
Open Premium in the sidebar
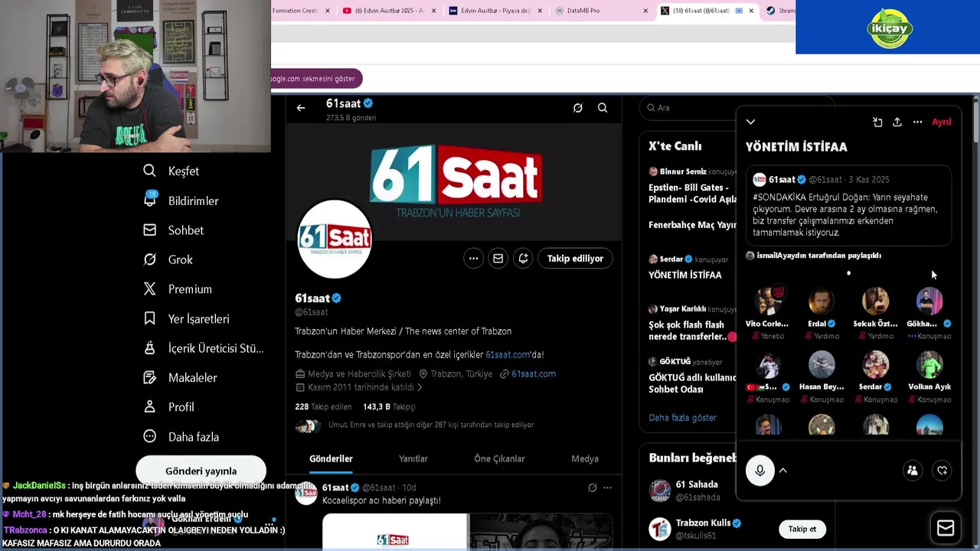(178, 289)
